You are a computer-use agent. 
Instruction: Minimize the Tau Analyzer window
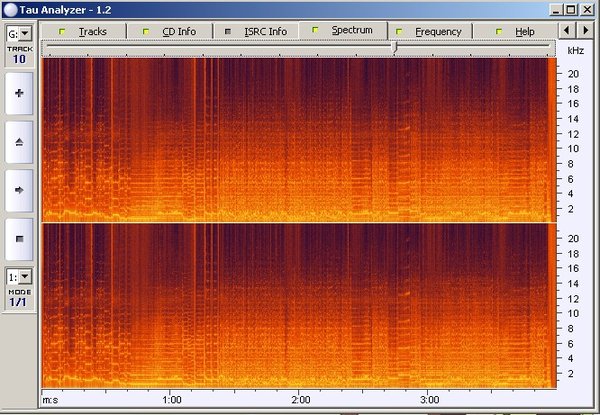(556, 10)
